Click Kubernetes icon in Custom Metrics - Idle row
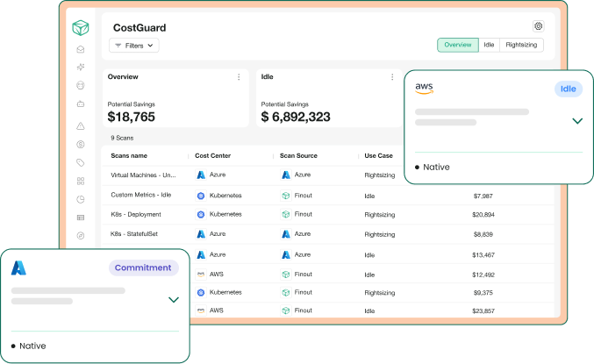 point(201,196)
